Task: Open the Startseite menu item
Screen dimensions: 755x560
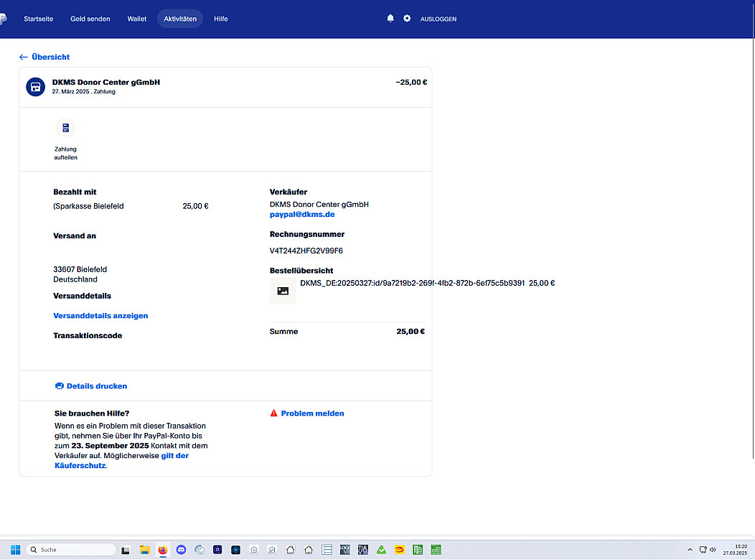Action: [x=39, y=19]
